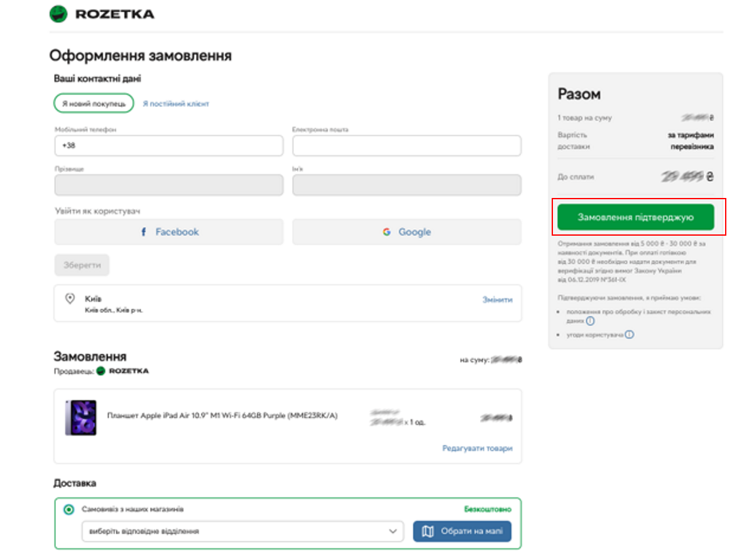Viewport: 754px width, 560px height.
Task: Select the Самовивіз з наших магазинів radio
Action: coord(69,509)
